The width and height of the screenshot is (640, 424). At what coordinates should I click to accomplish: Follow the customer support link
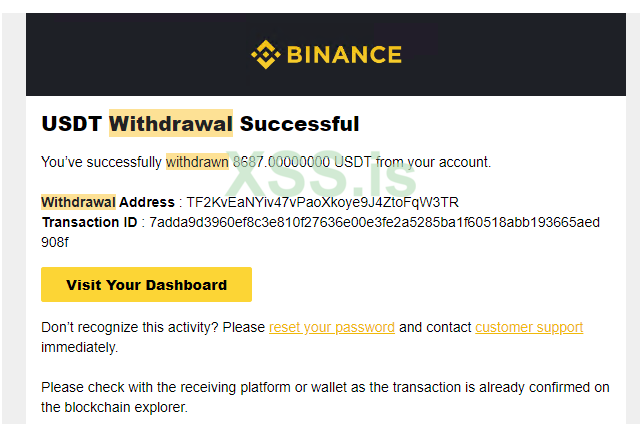click(529, 327)
